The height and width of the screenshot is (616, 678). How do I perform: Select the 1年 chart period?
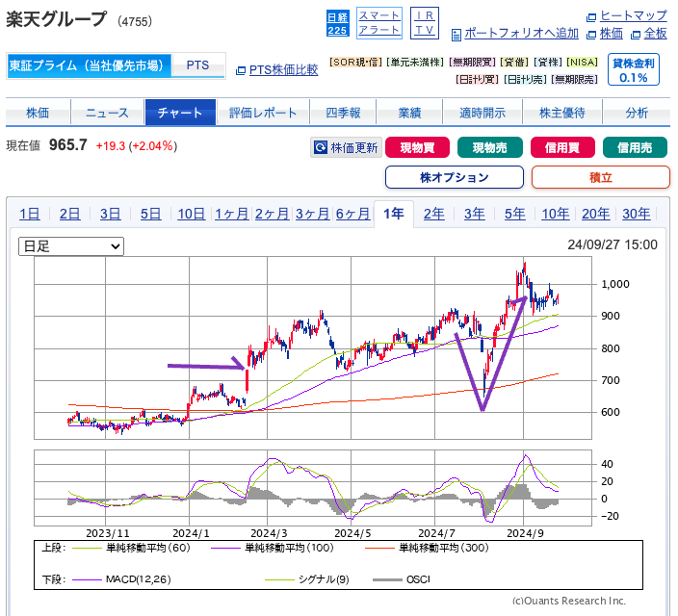click(394, 214)
